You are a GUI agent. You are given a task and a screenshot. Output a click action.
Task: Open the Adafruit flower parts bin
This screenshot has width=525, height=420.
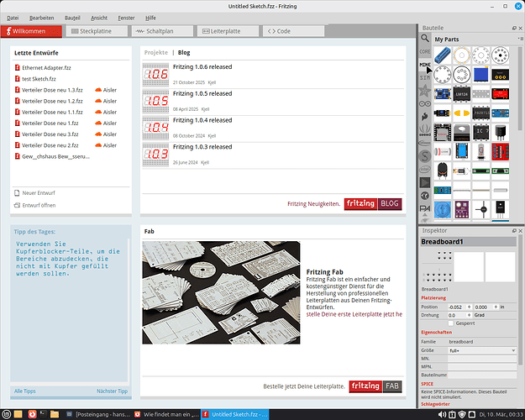425,91
